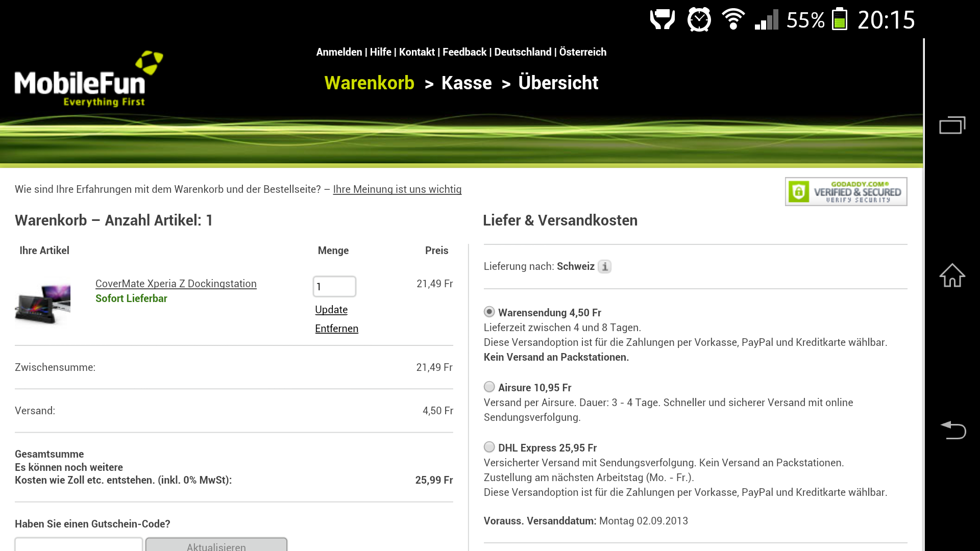This screenshot has width=980, height=551.
Task: Open the Anmelden link
Action: click(339, 52)
